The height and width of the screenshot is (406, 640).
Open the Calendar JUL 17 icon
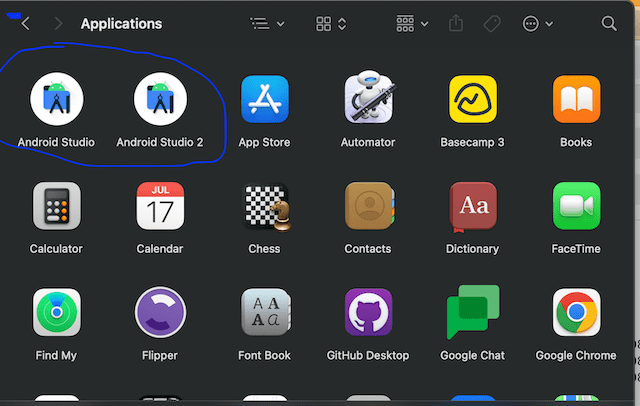pos(160,206)
